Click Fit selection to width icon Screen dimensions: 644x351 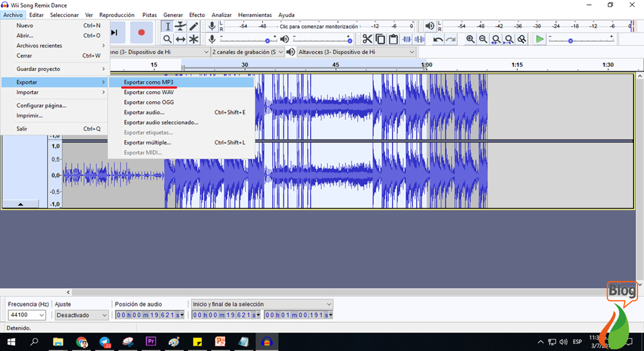[496, 39]
